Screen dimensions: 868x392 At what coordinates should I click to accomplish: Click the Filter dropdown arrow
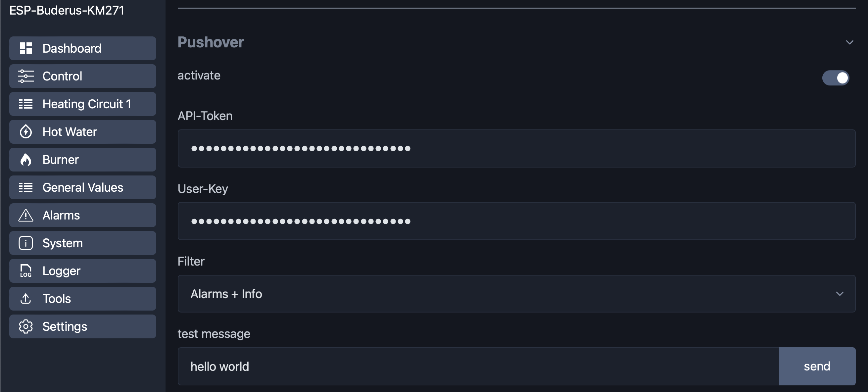pyautogui.click(x=839, y=294)
